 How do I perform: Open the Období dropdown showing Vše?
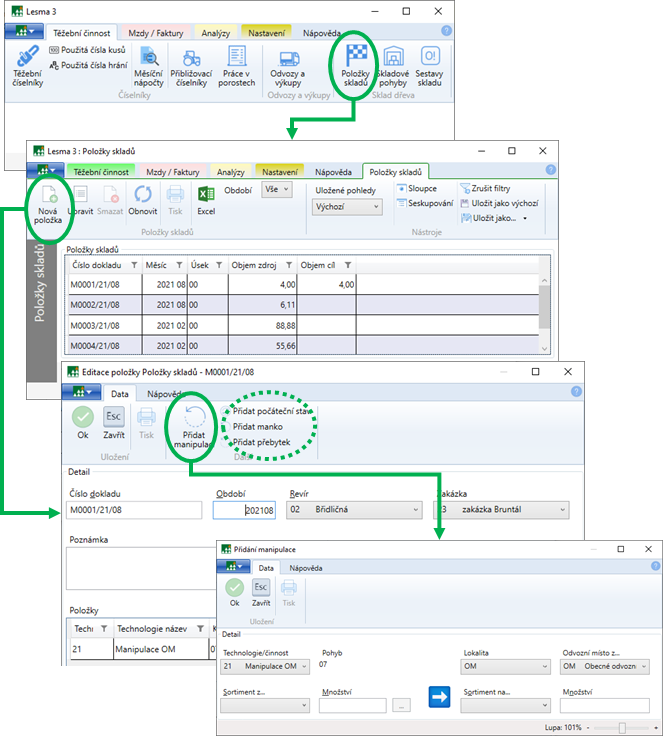pyautogui.click(x=276, y=189)
